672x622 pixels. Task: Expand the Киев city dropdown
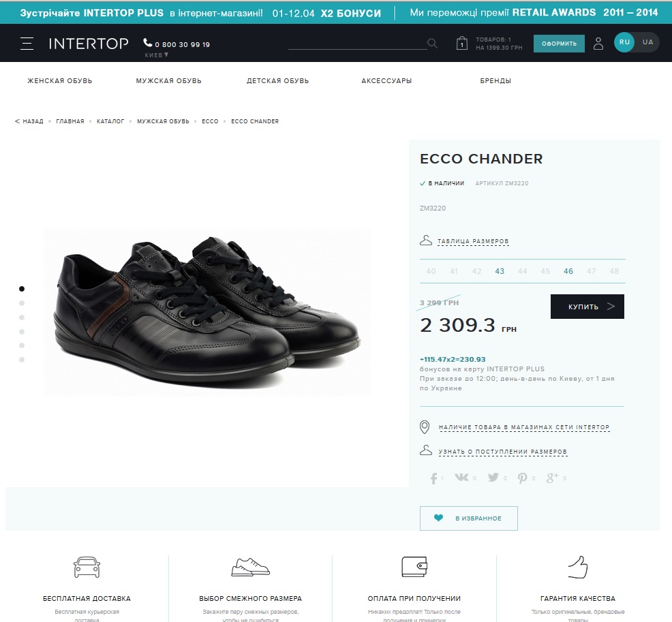(157, 55)
